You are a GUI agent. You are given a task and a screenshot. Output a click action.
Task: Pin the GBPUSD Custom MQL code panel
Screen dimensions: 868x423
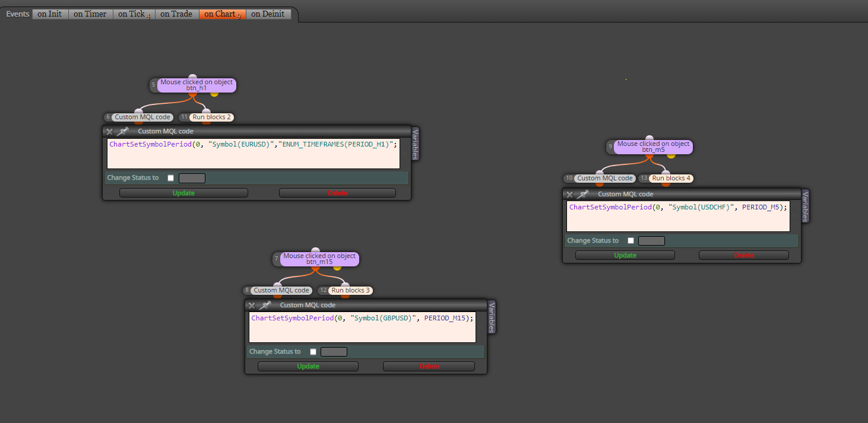point(264,305)
